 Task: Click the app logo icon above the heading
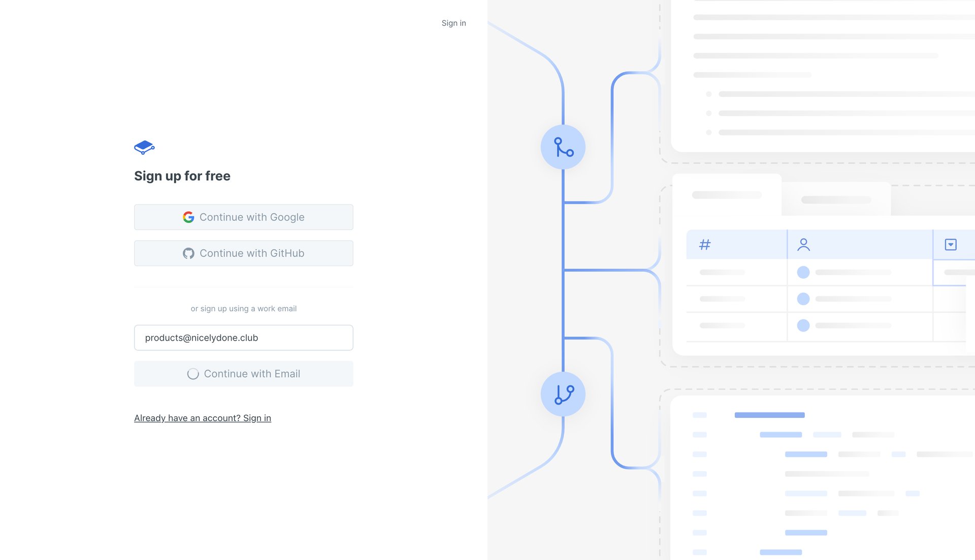(144, 147)
